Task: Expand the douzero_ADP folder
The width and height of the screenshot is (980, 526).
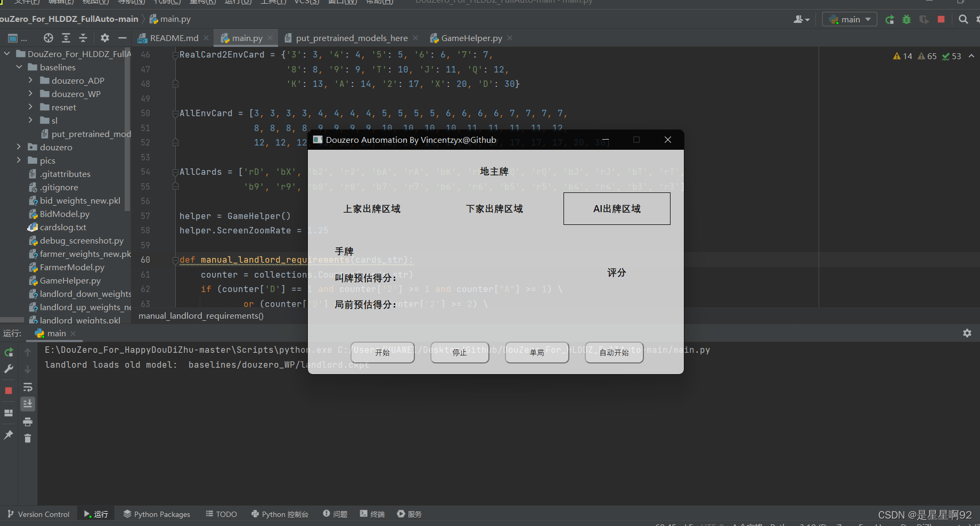Action: click(30, 80)
